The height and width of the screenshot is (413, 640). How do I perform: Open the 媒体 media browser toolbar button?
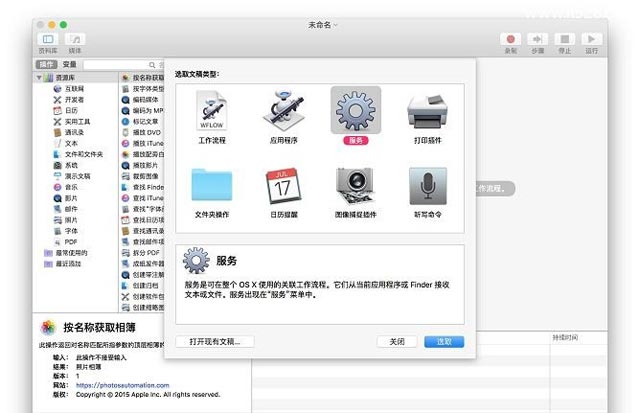(x=75, y=39)
